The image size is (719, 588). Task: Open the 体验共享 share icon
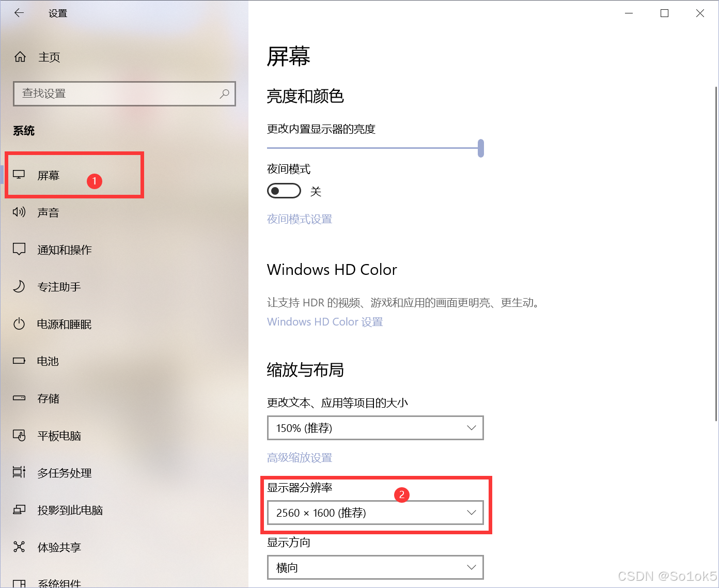(19, 547)
